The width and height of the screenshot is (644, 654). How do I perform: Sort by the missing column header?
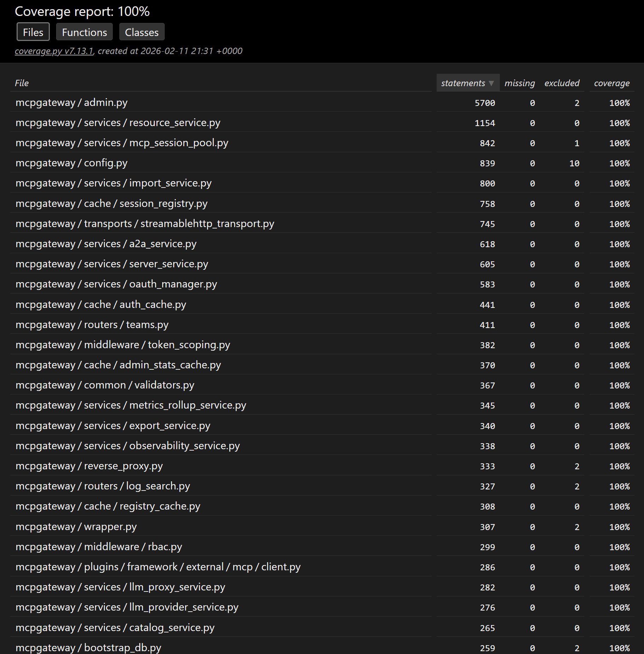click(x=519, y=83)
